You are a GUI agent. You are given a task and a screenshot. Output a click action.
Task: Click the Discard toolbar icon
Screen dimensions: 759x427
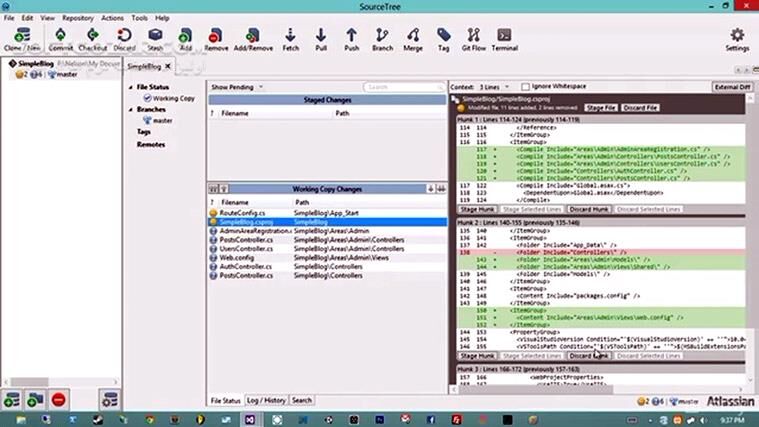click(x=124, y=38)
